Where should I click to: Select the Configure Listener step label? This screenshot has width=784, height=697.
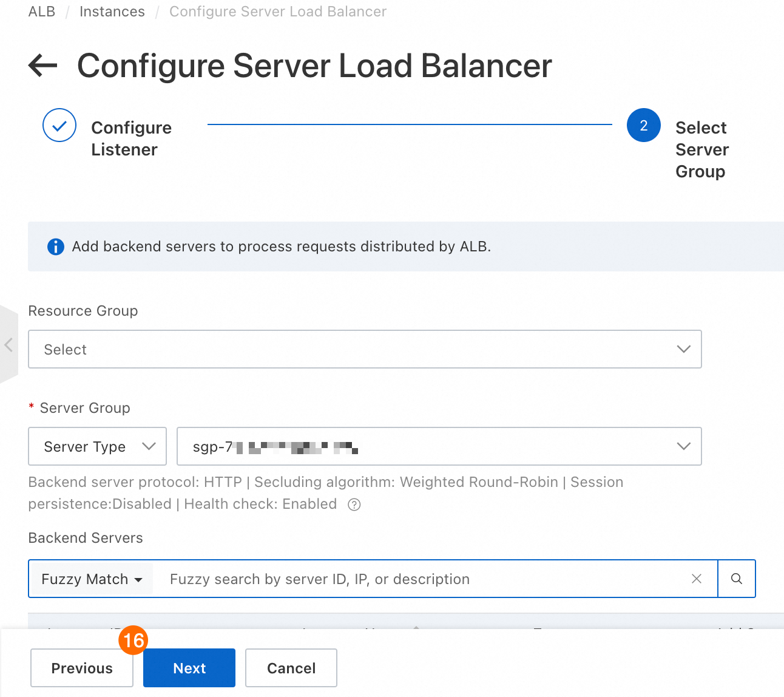[x=131, y=138]
